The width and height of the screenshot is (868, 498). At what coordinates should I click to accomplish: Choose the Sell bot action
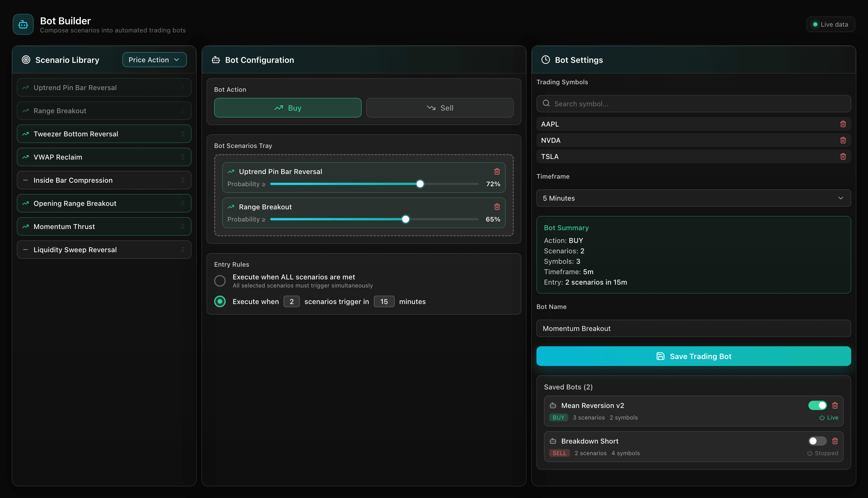[440, 108]
